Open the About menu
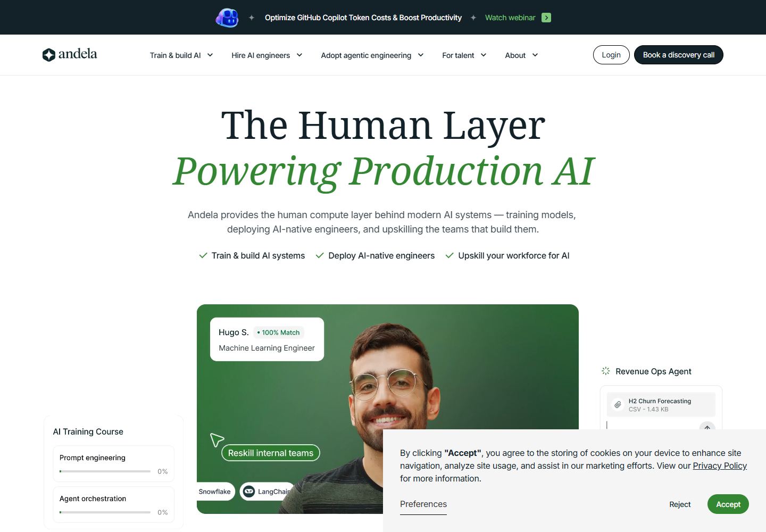The height and width of the screenshot is (532, 766). 522,55
